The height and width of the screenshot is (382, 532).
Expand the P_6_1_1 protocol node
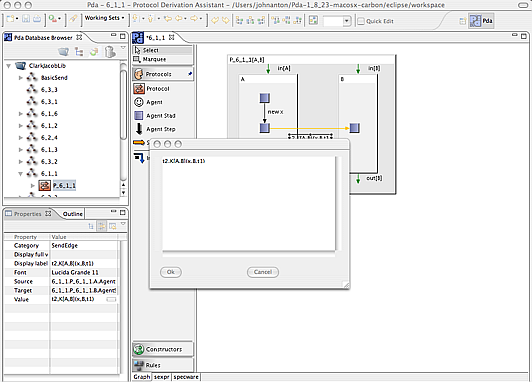[x=33, y=186]
